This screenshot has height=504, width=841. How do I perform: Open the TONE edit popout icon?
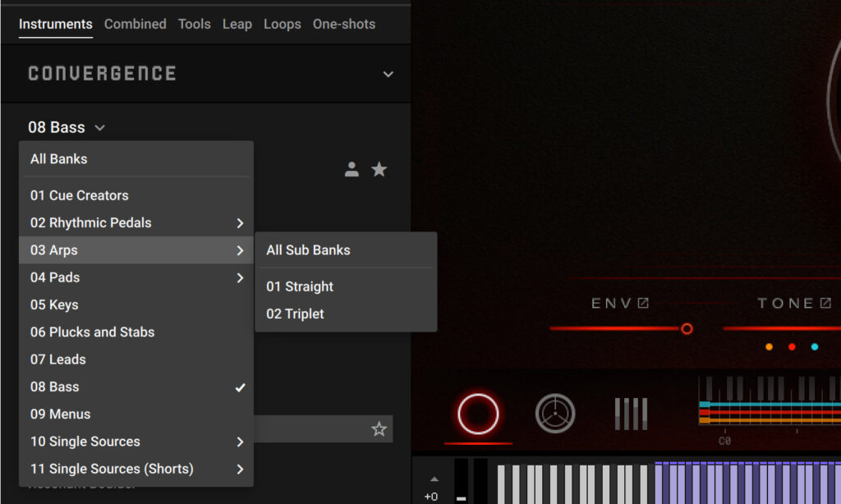pyautogui.click(x=827, y=302)
